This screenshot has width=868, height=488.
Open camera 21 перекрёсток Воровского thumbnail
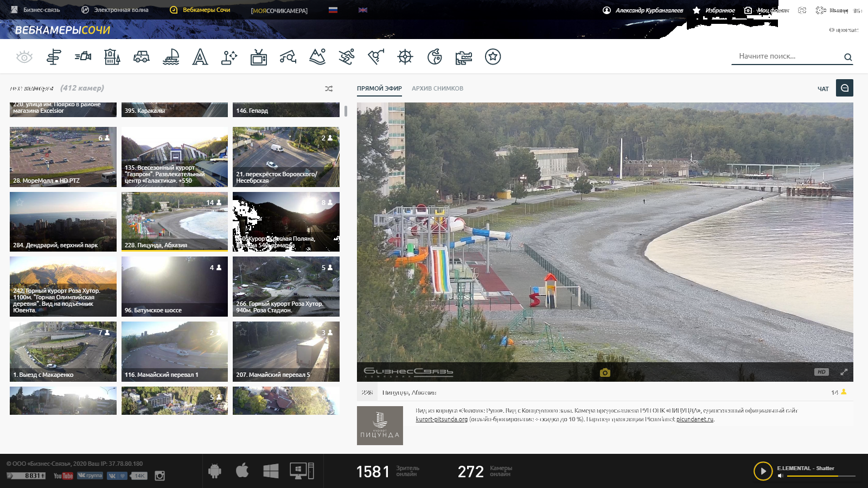click(286, 157)
